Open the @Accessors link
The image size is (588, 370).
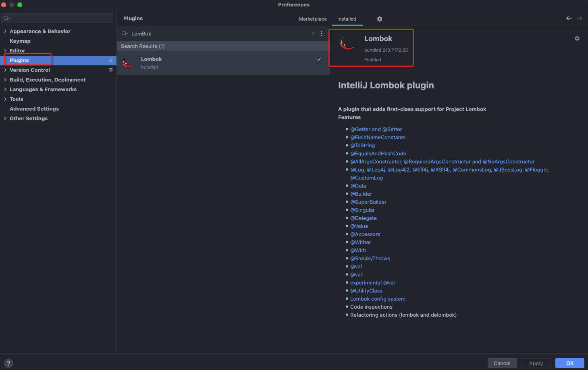coord(365,234)
